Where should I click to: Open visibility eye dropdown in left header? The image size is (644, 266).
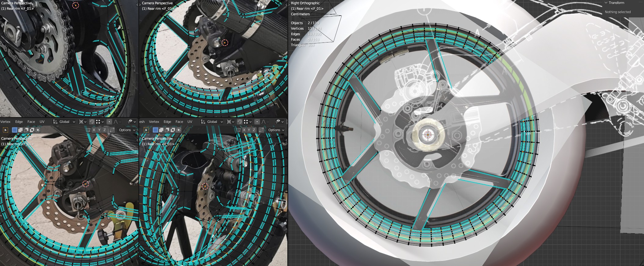coord(132,122)
